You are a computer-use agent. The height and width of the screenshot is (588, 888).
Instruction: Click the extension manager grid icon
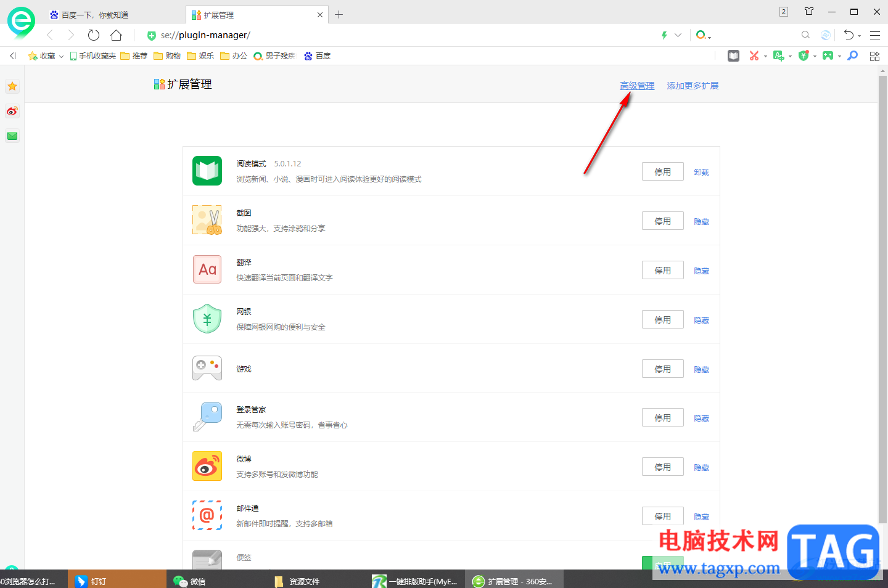874,55
